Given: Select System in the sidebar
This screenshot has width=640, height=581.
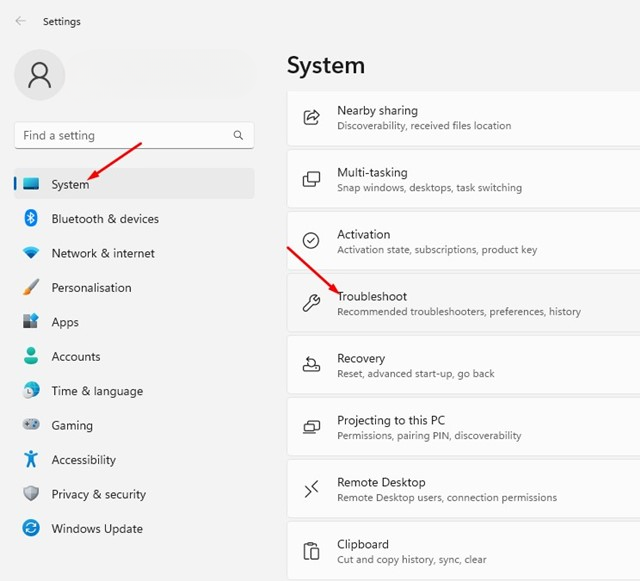Looking at the screenshot, I should [x=134, y=184].
